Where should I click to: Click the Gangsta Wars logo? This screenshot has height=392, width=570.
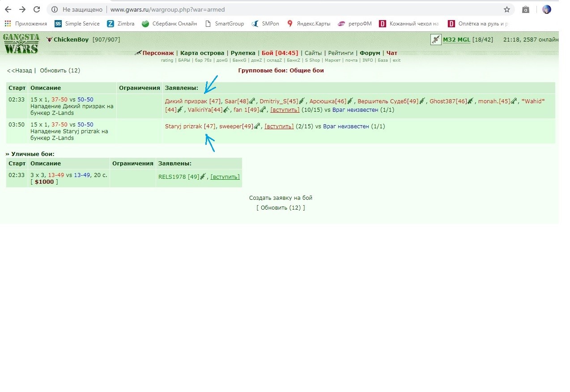(x=21, y=44)
